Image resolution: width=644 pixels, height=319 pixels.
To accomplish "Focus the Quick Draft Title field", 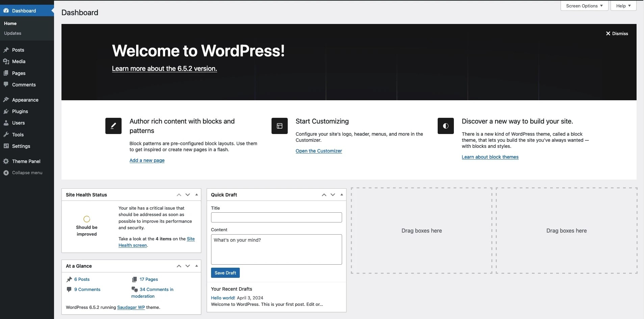I will tap(277, 217).
